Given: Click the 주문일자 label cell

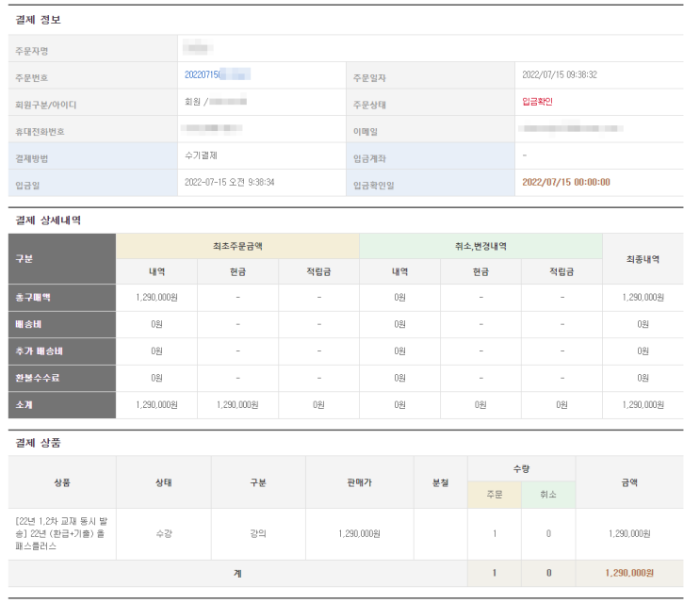Looking at the screenshot, I should (x=431, y=75).
